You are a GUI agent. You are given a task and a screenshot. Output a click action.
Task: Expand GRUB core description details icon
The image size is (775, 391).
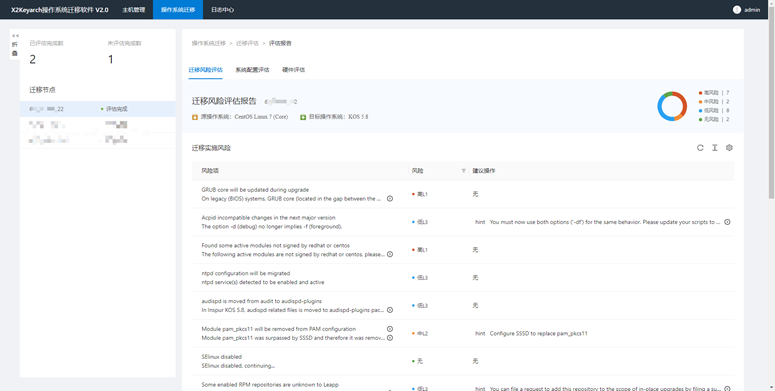pos(389,199)
